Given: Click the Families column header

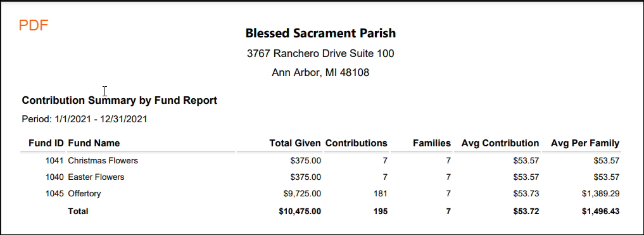Looking at the screenshot, I should (431, 143).
